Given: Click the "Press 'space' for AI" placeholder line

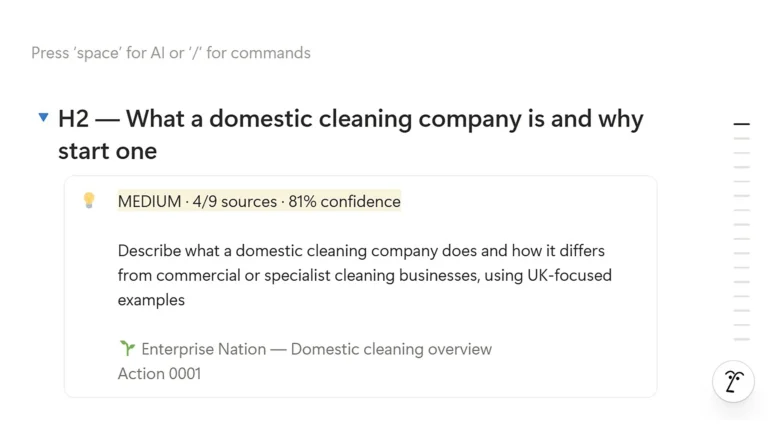Looking at the screenshot, I should [x=171, y=53].
